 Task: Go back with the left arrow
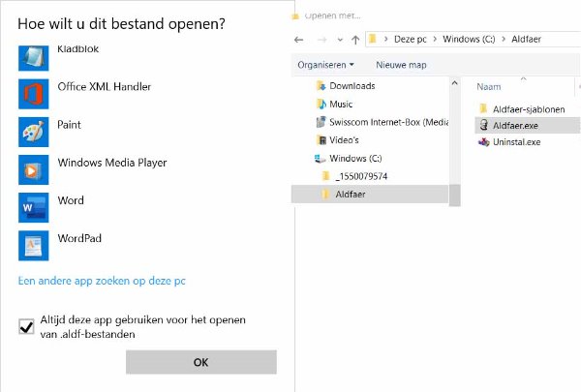300,40
